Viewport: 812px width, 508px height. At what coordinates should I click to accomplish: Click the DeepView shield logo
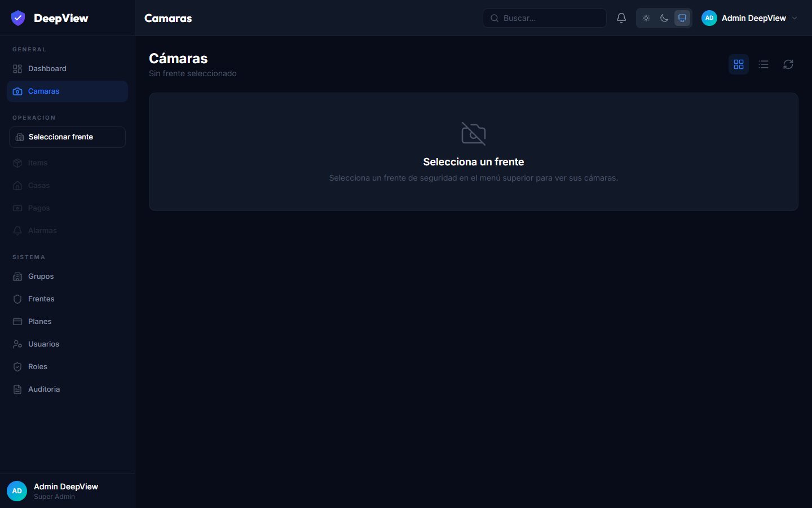18,18
